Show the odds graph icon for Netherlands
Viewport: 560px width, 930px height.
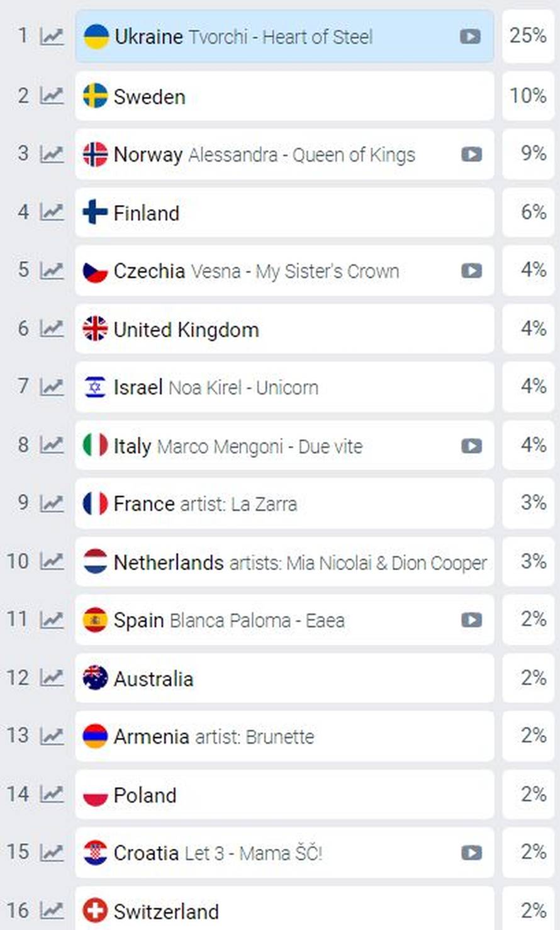click(x=52, y=561)
